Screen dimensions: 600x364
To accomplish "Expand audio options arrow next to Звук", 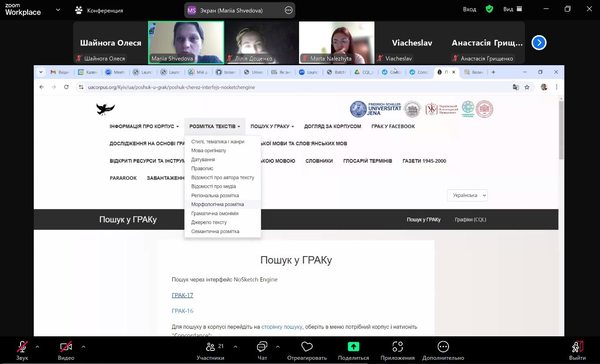I will coord(37,347).
